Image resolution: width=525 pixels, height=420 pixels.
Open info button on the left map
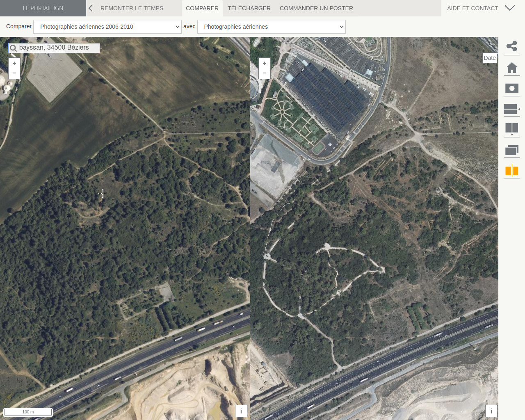coord(241,411)
